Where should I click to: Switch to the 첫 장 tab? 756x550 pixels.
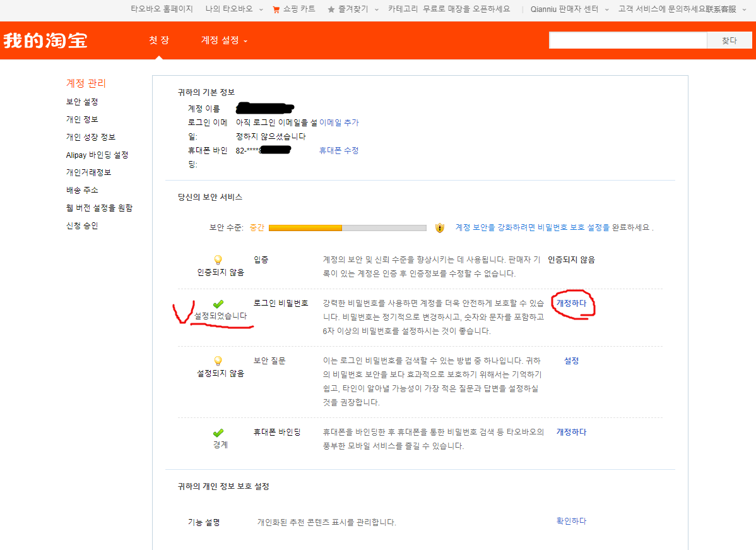point(158,40)
